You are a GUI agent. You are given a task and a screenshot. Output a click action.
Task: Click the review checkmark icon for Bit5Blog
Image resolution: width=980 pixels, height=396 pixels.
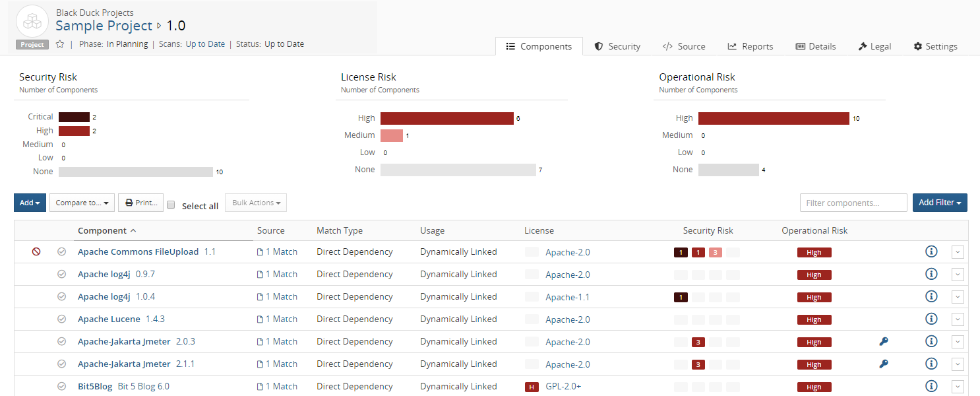(62, 386)
